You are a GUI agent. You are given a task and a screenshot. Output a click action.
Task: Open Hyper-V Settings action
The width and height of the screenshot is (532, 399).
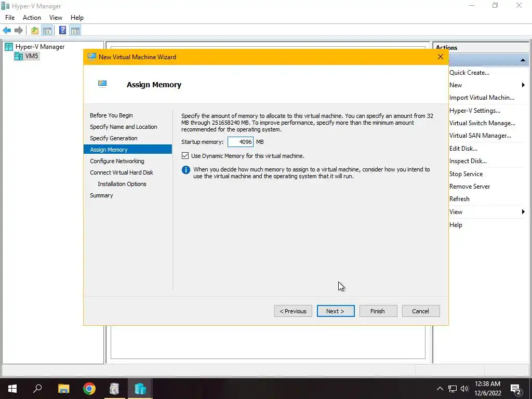coord(475,111)
